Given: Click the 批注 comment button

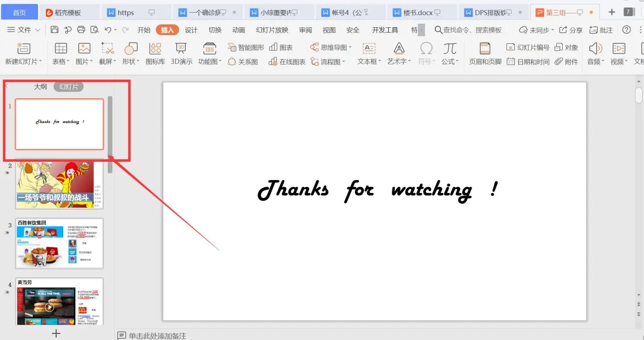Looking at the screenshot, I should (x=602, y=30).
